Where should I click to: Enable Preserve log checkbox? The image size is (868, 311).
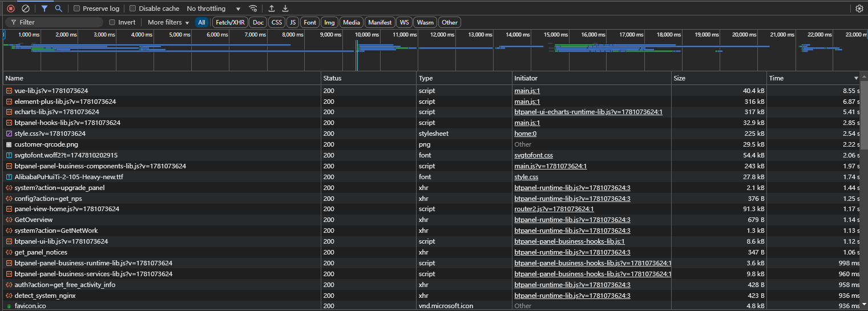coord(77,9)
